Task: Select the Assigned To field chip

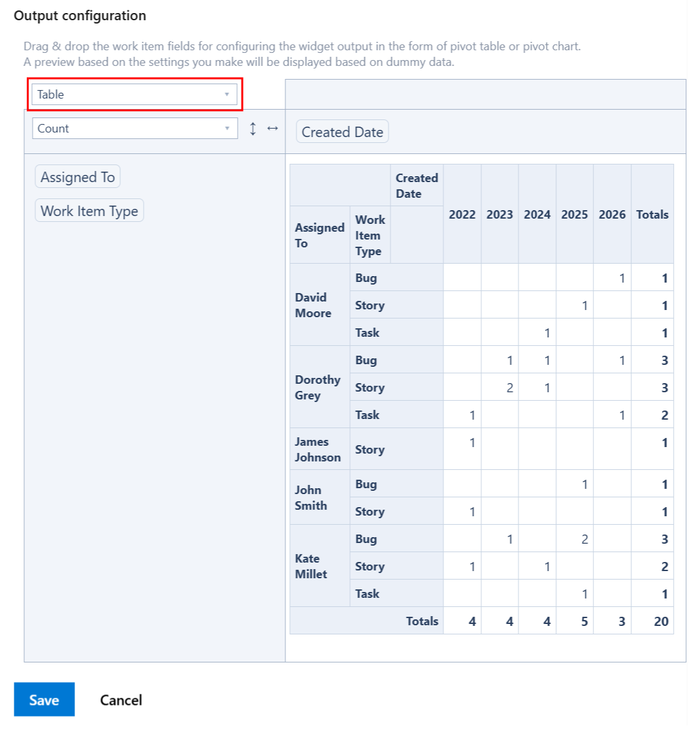Action: (x=77, y=176)
